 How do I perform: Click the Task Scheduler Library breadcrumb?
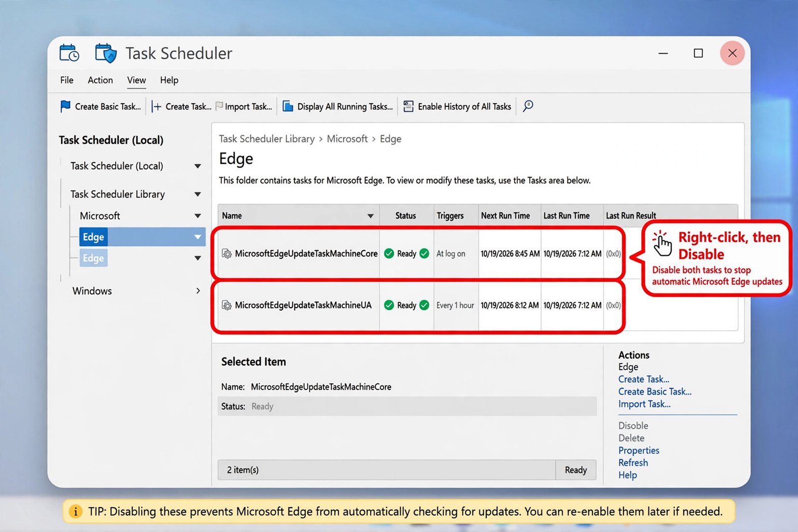(267, 139)
